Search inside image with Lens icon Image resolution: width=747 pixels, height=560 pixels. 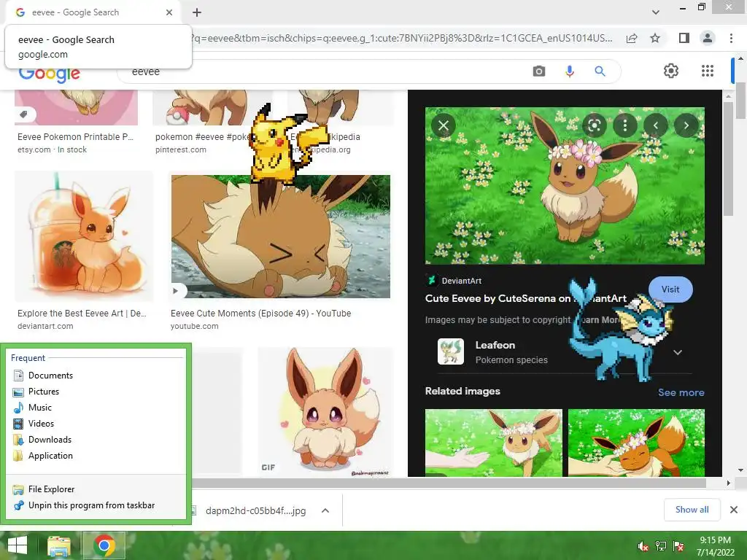[x=594, y=125]
